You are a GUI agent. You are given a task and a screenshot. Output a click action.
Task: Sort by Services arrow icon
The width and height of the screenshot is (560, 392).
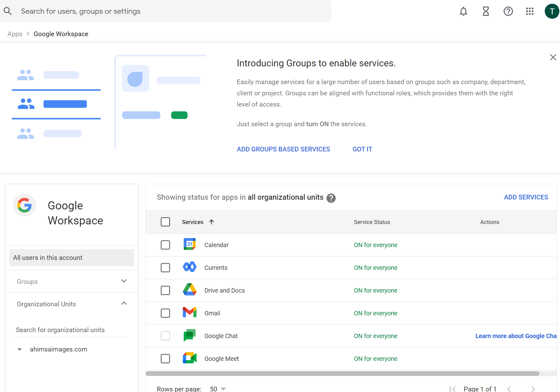point(211,222)
